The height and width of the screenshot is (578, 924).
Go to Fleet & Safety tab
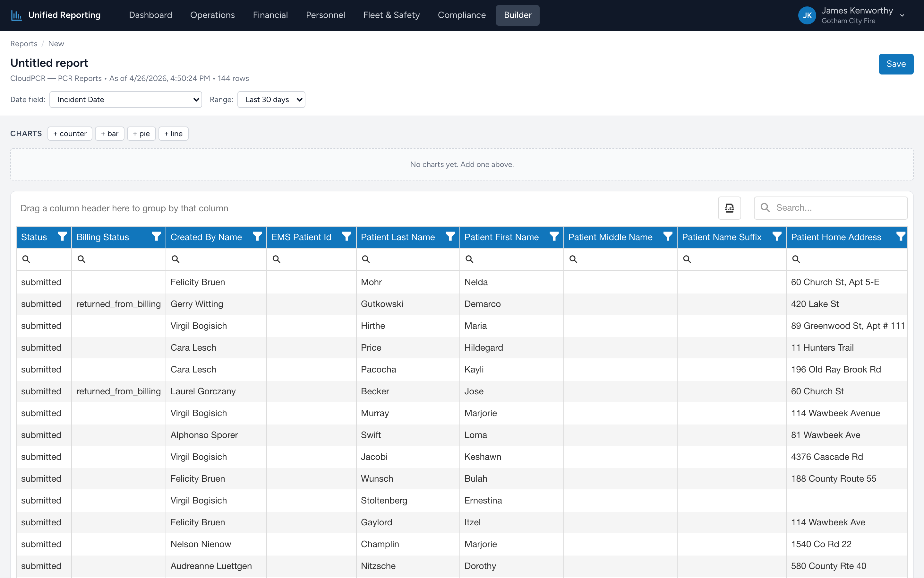(391, 15)
